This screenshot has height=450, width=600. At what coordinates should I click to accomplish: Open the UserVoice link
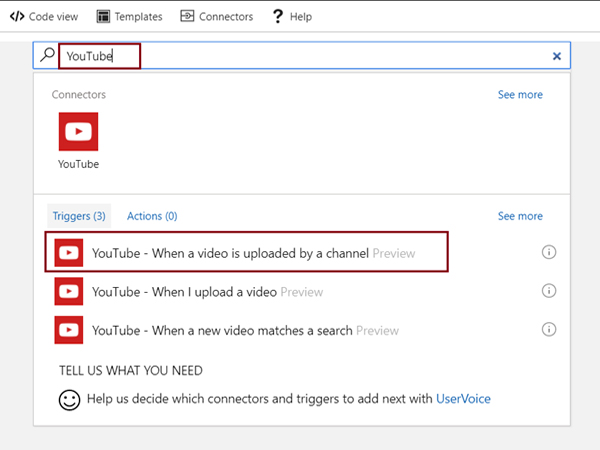pyautogui.click(x=463, y=399)
